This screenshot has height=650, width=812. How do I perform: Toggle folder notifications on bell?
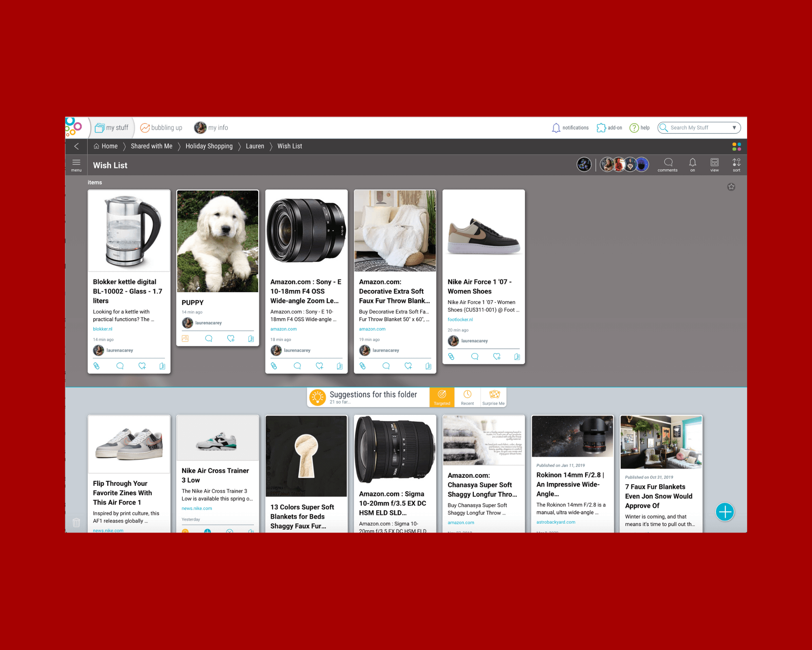coord(693,165)
